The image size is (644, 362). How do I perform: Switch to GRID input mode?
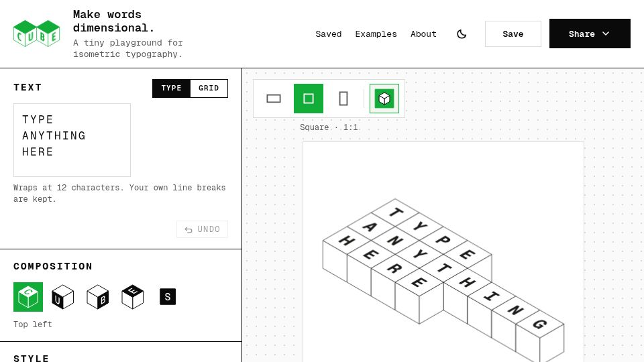tap(209, 88)
